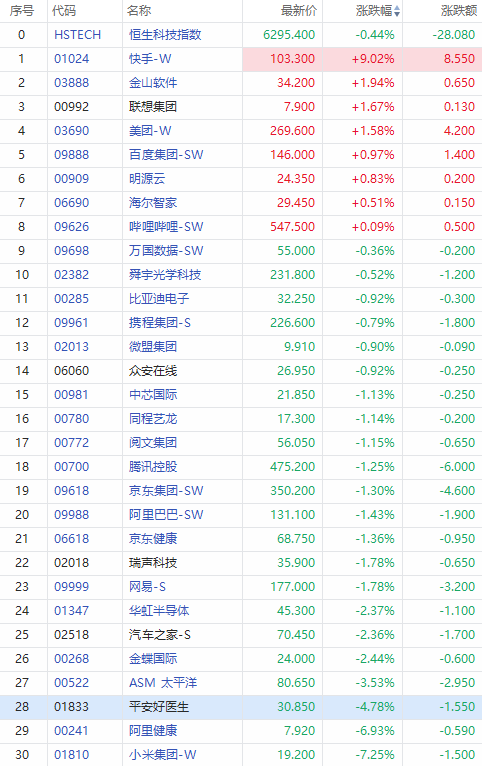This screenshot has height=766, width=482.
Task: Select 京东集团-SW in the table
Action: pyautogui.click(x=166, y=490)
